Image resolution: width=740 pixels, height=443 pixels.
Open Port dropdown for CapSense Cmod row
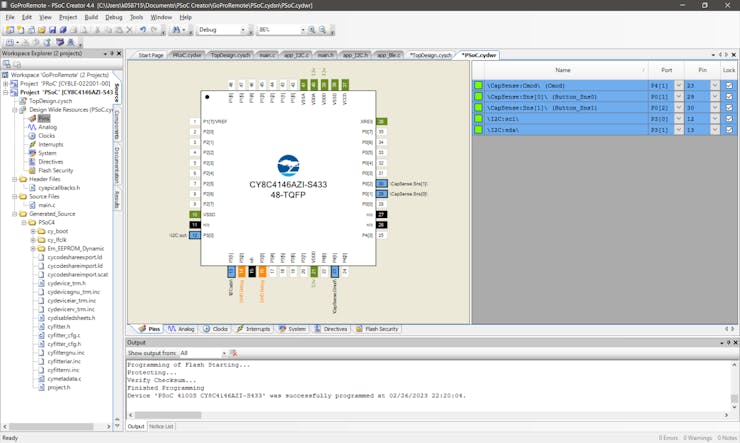[x=678, y=86]
